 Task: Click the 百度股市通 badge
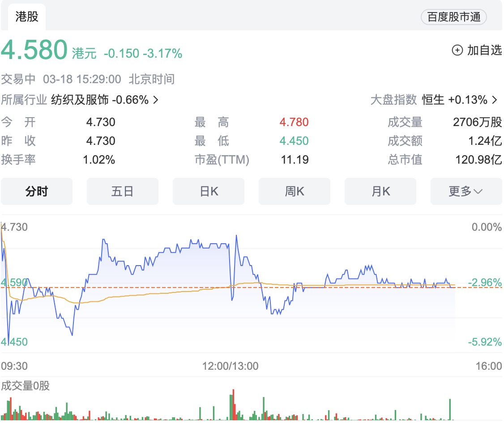(x=453, y=17)
